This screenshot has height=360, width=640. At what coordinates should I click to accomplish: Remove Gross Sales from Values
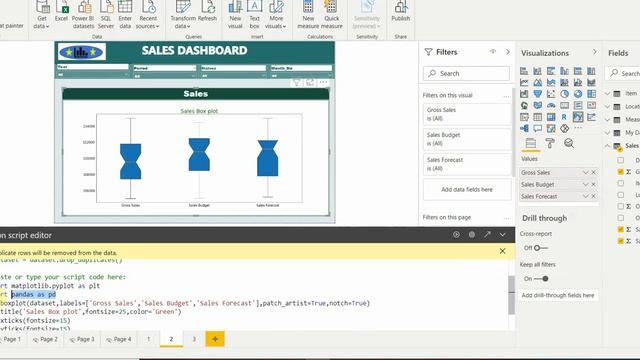pyautogui.click(x=593, y=173)
